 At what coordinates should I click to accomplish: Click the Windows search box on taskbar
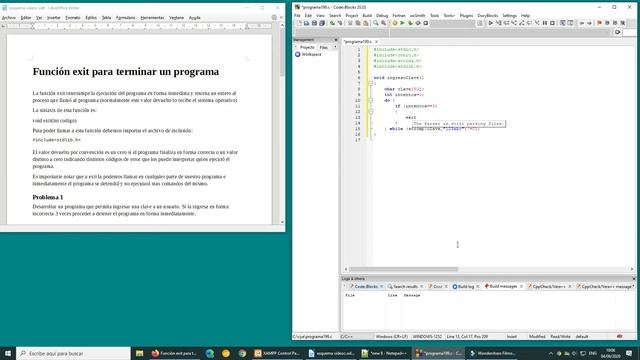tap(73, 353)
